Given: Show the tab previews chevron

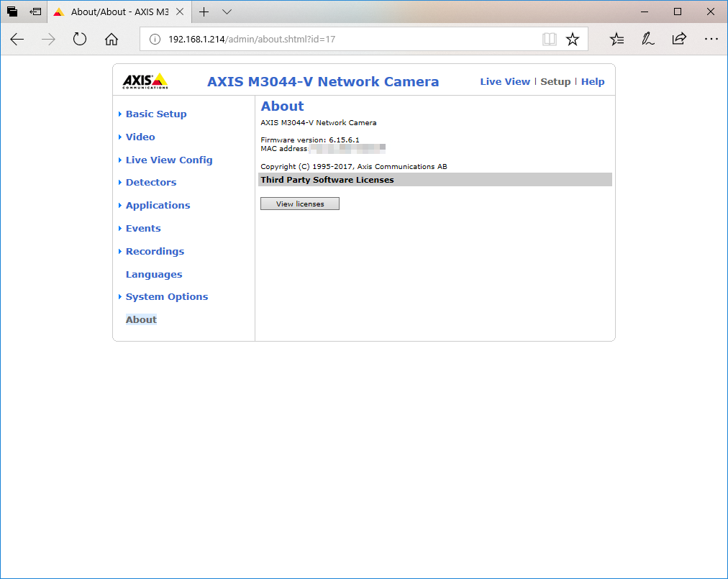Looking at the screenshot, I should [x=227, y=12].
